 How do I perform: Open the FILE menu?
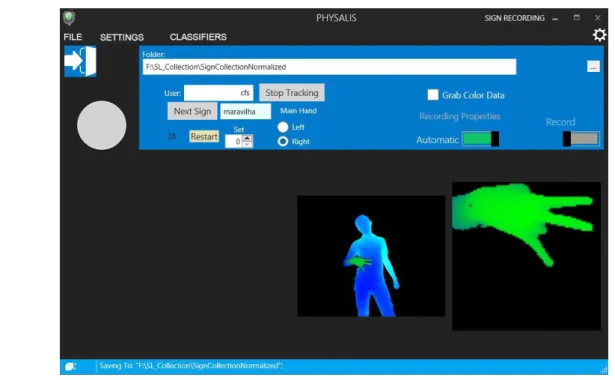(x=73, y=37)
